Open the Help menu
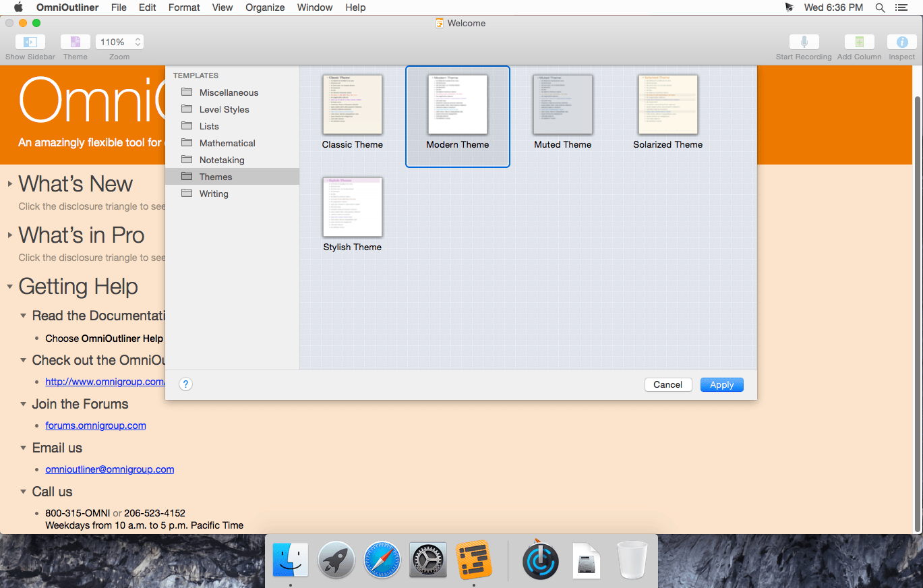The width and height of the screenshot is (923, 588). pyautogui.click(x=355, y=7)
